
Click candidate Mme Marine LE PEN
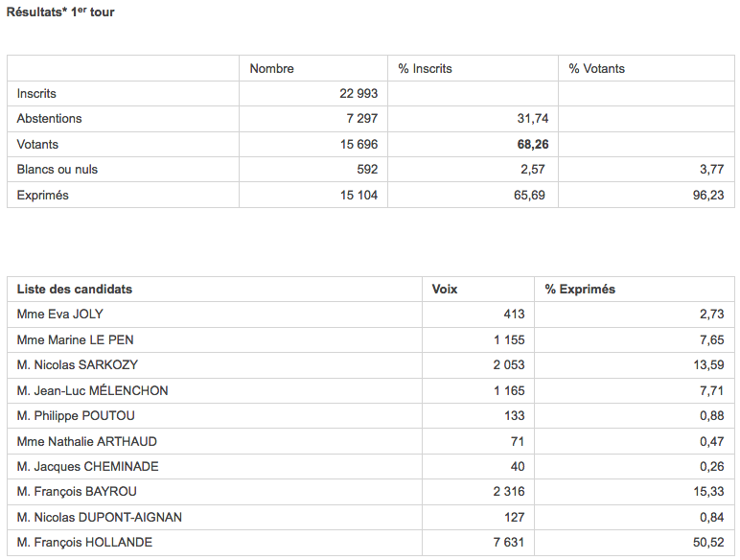(75, 340)
